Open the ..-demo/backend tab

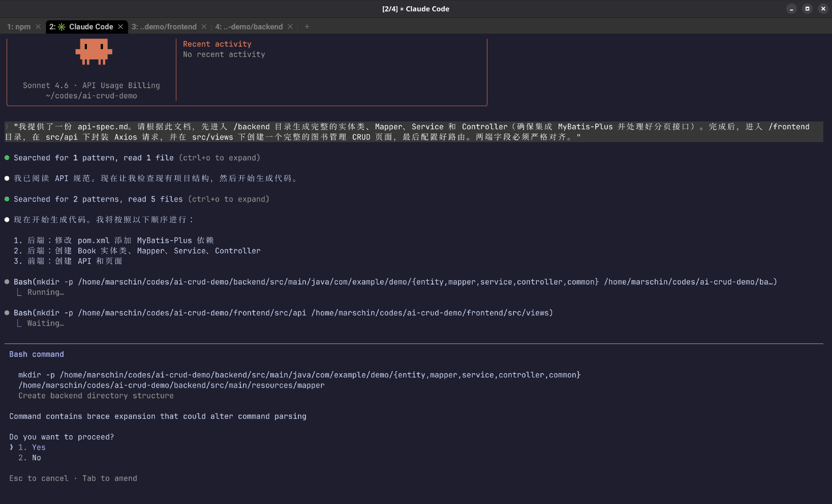point(249,27)
